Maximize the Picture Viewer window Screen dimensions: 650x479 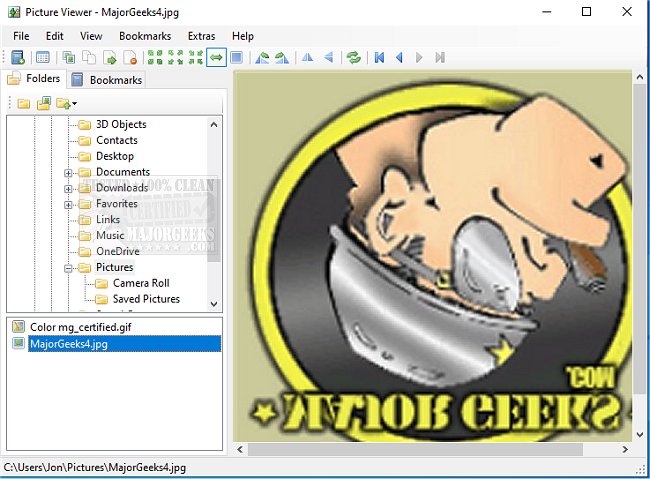(x=586, y=12)
